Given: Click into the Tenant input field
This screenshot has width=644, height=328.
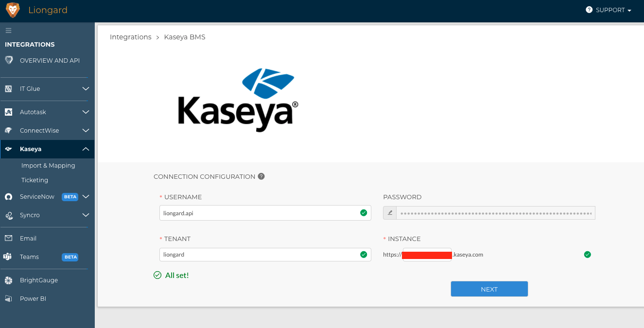Looking at the screenshot, I should (265, 254).
